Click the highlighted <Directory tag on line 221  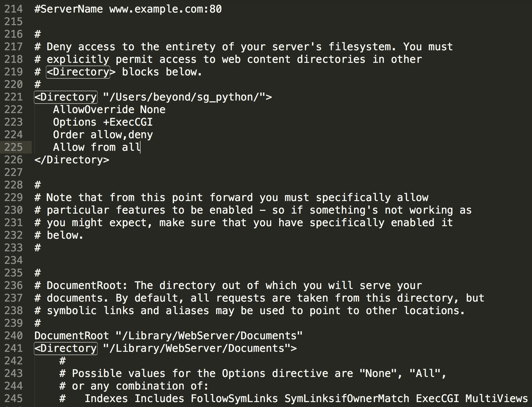click(66, 97)
